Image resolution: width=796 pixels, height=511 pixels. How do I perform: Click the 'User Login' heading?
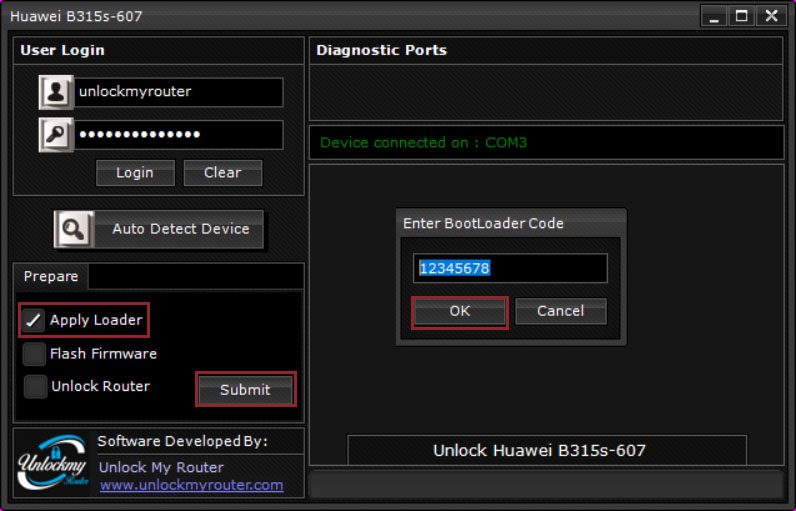point(62,50)
